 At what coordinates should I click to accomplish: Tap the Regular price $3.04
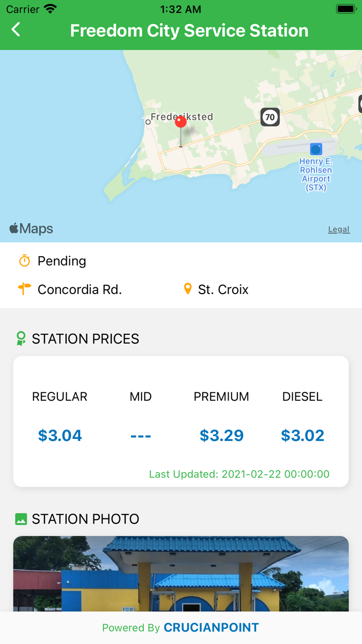pyautogui.click(x=60, y=435)
